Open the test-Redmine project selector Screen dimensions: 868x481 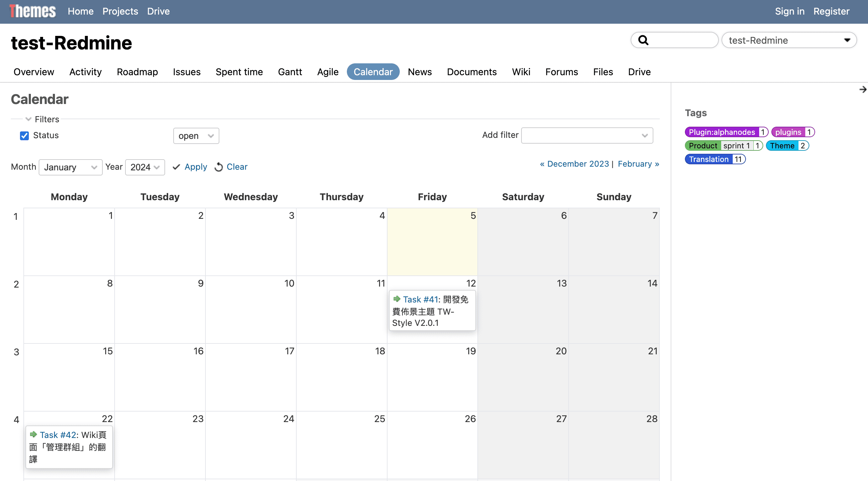[789, 40]
